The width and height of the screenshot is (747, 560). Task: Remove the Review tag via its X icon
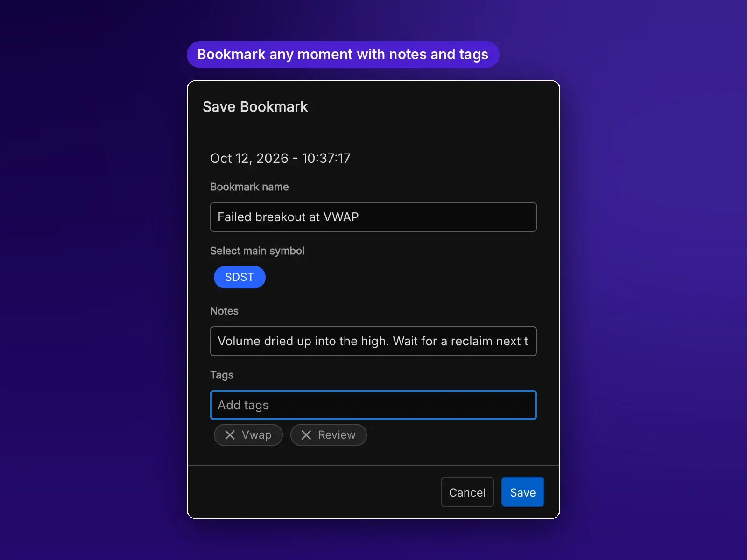point(306,435)
